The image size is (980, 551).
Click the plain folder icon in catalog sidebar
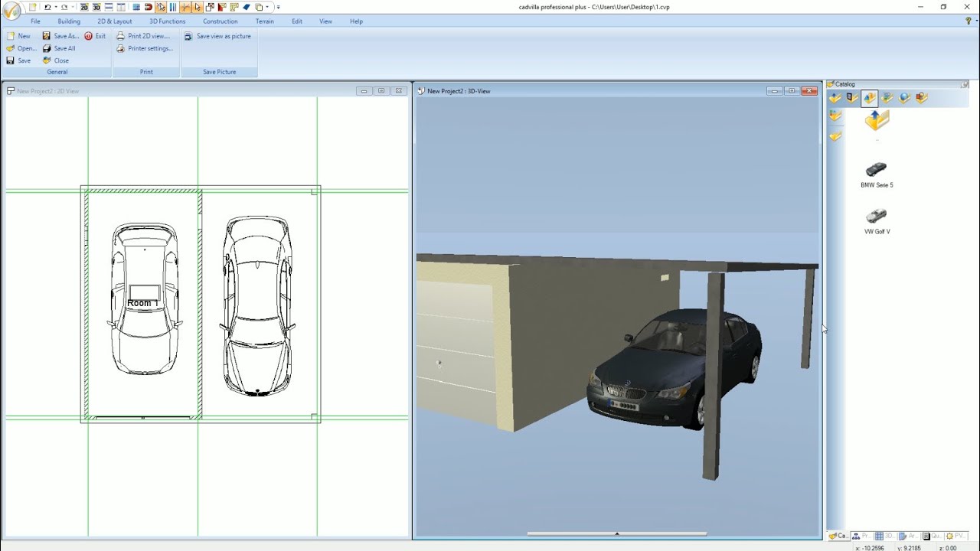(835, 136)
